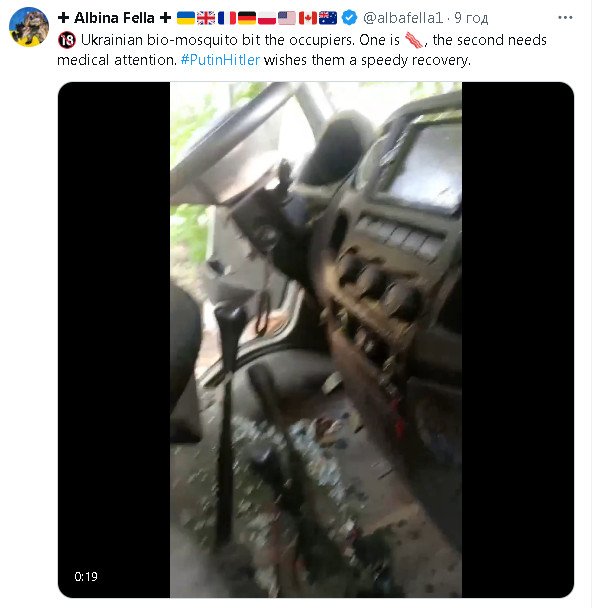Screen dimensions: 592x608
Task: Click the Albina Fella display name
Action: [x=114, y=18]
